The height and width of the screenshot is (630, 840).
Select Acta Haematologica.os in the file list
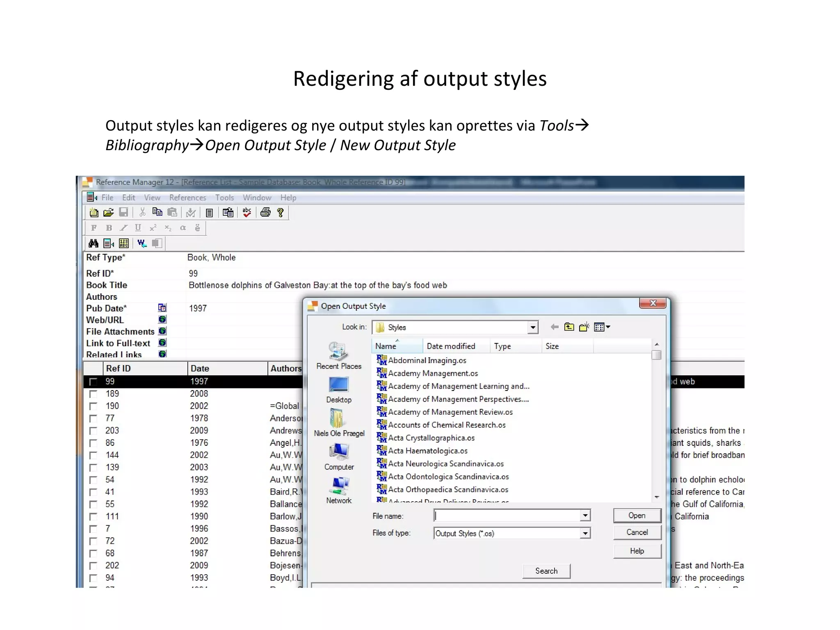click(427, 451)
